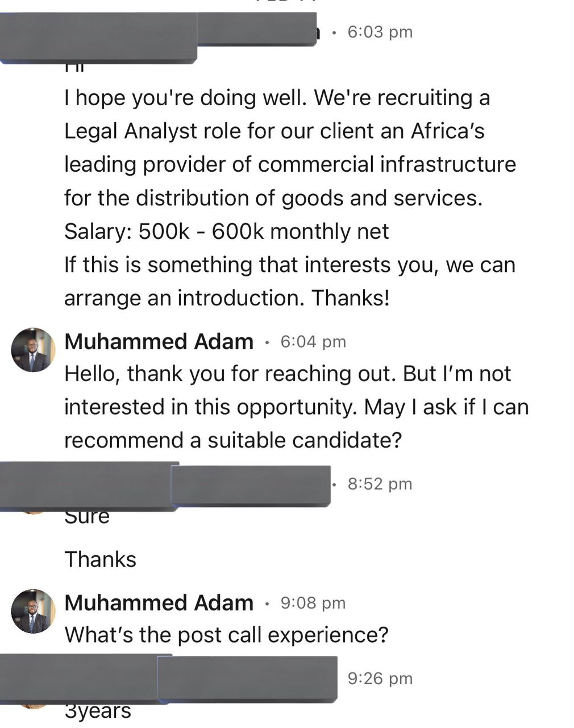Select the '3years' reply message
Viewport: 574px width, 728px height.
pos(98,710)
